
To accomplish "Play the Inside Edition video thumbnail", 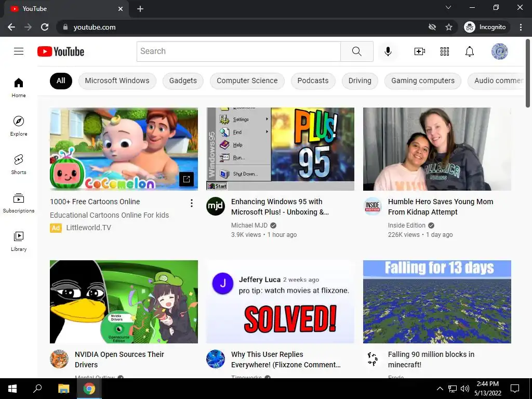I will [x=437, y=149].
